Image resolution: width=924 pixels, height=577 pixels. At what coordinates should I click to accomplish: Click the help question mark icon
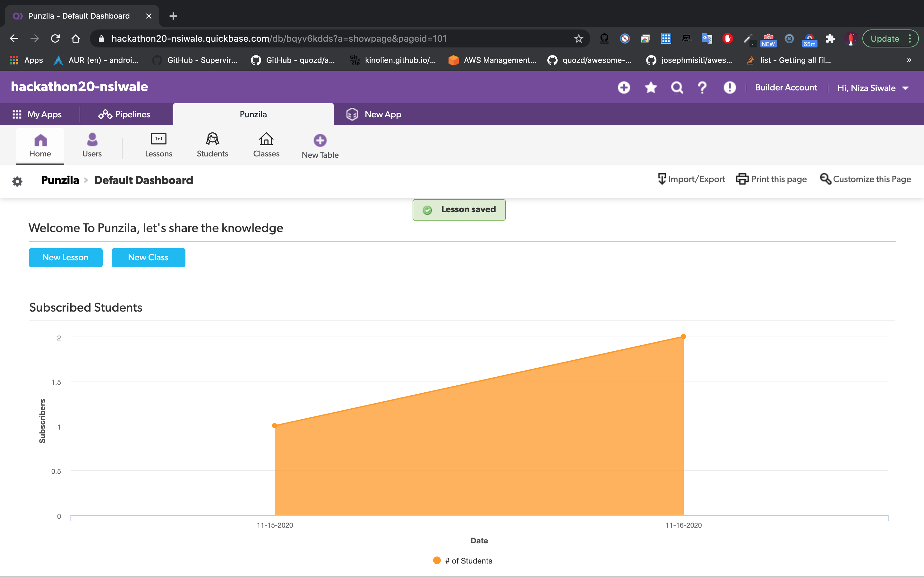(702, 88)
